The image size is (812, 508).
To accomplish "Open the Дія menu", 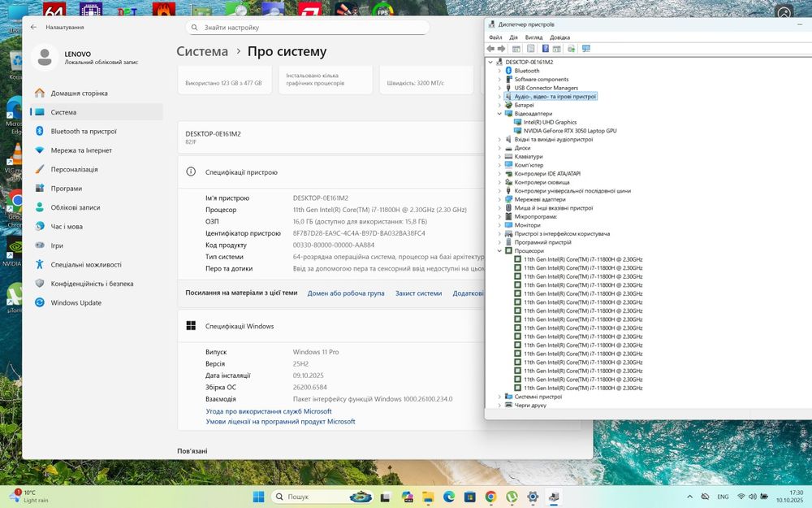I will [513, 37].
